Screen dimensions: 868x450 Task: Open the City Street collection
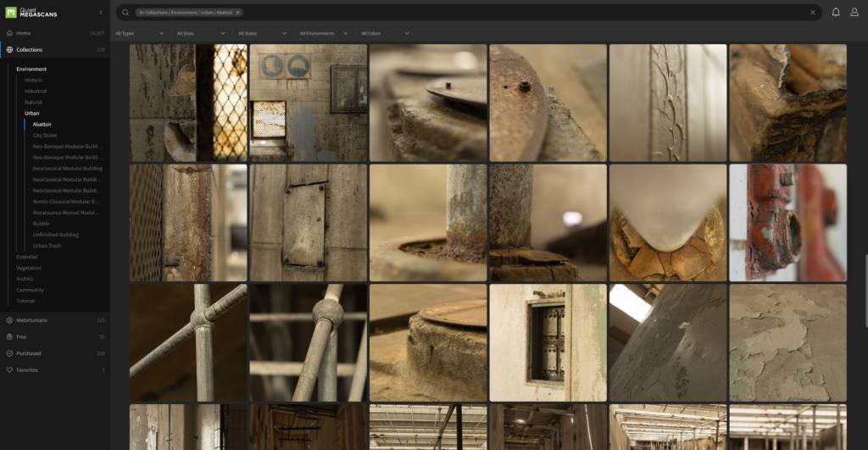tap(45, 136)
